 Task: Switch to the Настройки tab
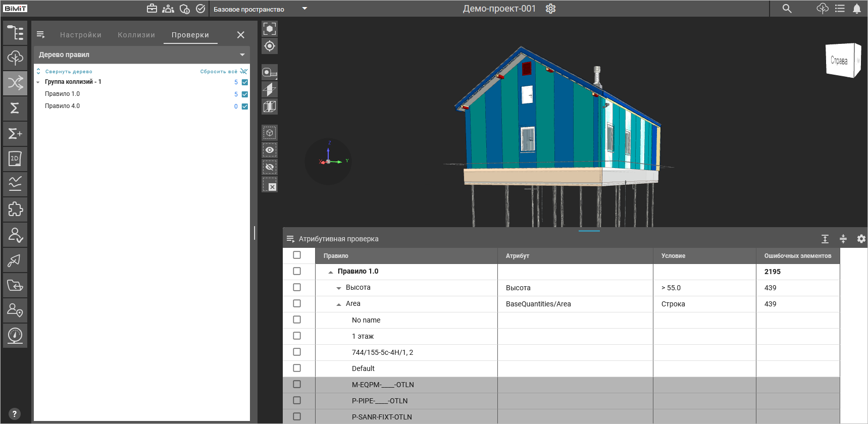[81, 35]
